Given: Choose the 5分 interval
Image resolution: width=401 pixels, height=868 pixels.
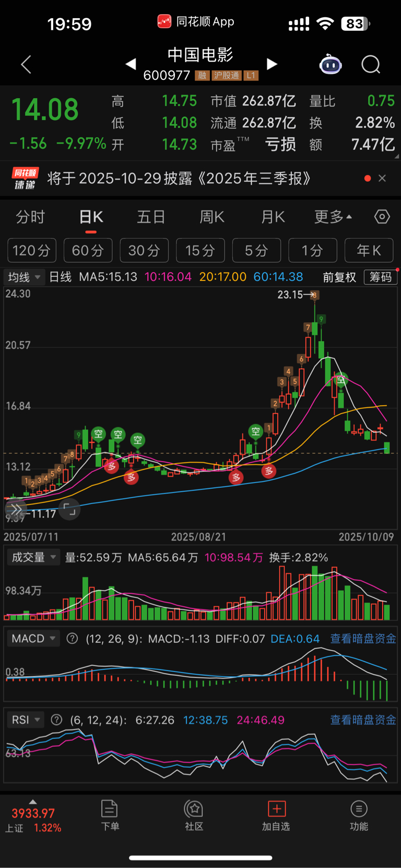Looking at the screenshot, I should point(256,251).
